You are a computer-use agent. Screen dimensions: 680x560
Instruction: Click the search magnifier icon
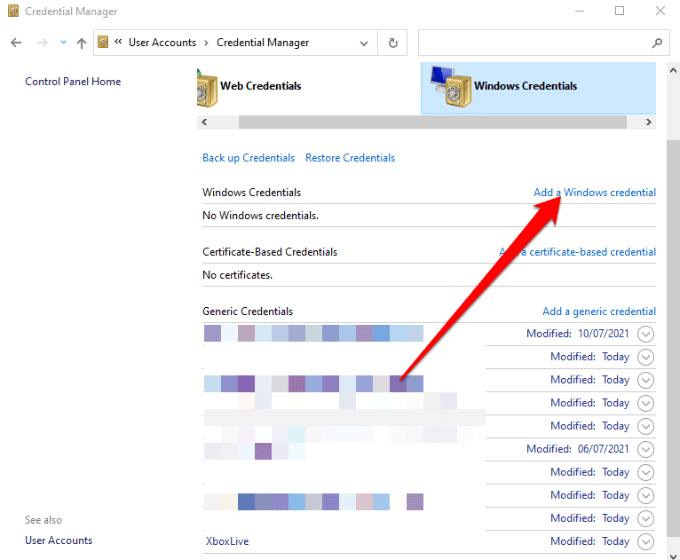coord(657,43)
